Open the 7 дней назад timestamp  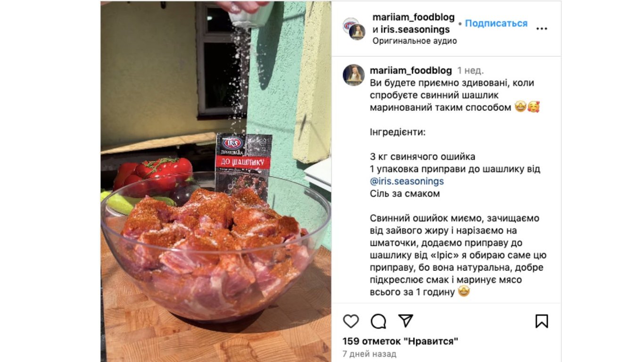[369, 354]
